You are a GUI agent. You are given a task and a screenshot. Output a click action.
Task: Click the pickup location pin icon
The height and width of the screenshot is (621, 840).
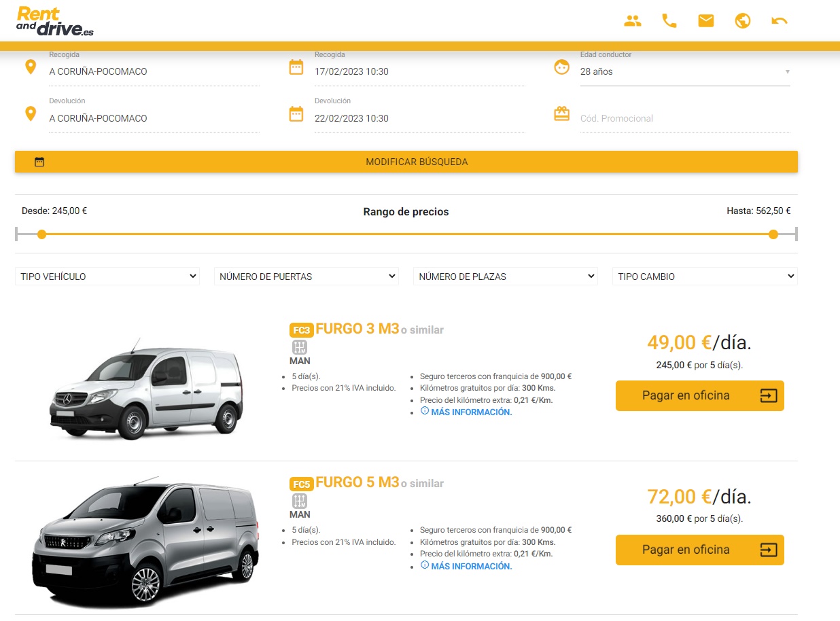[31, 67]
